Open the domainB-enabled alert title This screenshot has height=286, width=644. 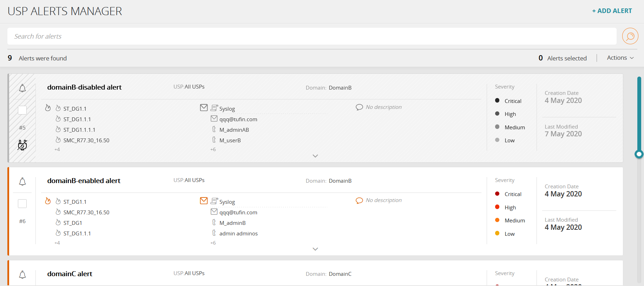click(84, 181)
